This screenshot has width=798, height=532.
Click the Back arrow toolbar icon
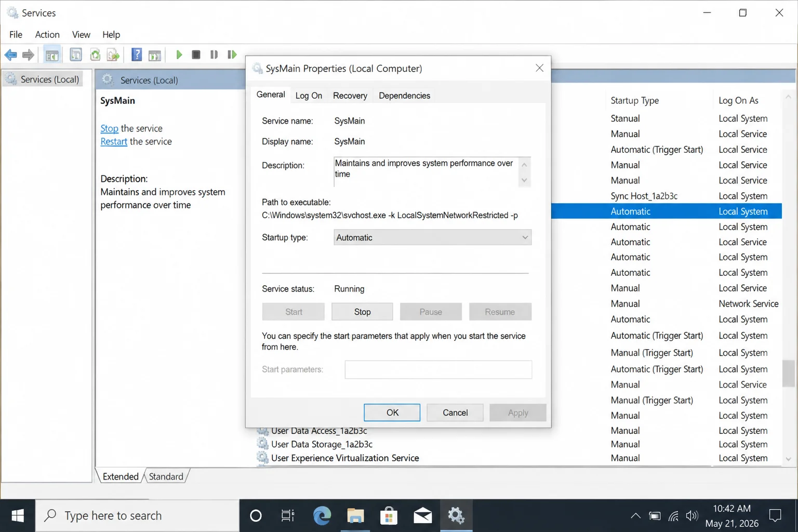(x=10, y=55)
